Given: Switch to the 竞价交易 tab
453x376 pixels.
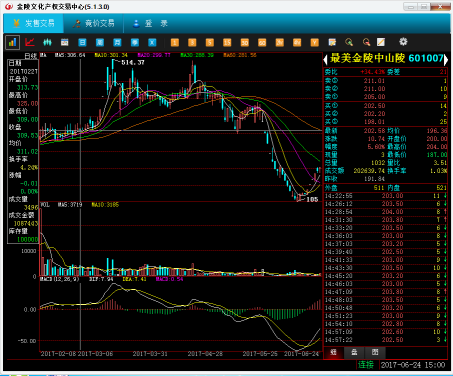Looking at the screenshot, I should [94, 23].
